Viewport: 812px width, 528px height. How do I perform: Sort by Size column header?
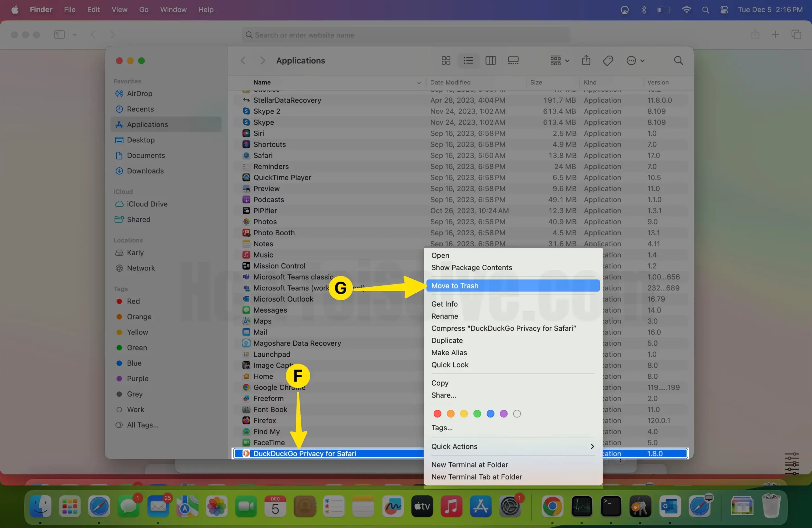click(552, 82)
